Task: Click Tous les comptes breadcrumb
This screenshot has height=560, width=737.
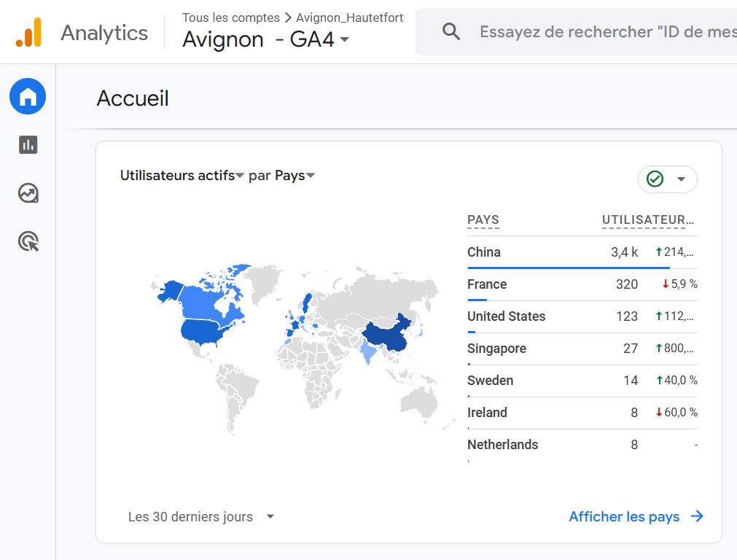Action: click(x=230, y=17)
